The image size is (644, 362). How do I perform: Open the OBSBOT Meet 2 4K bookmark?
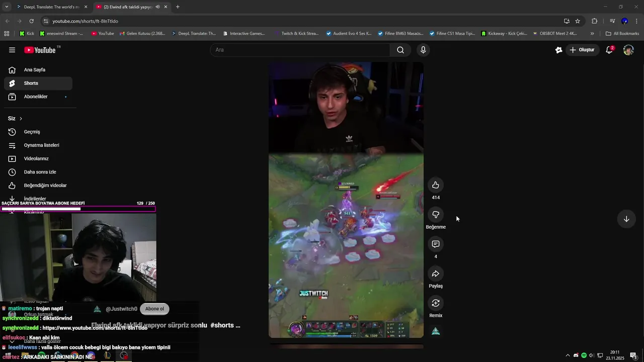click(555, 34)
